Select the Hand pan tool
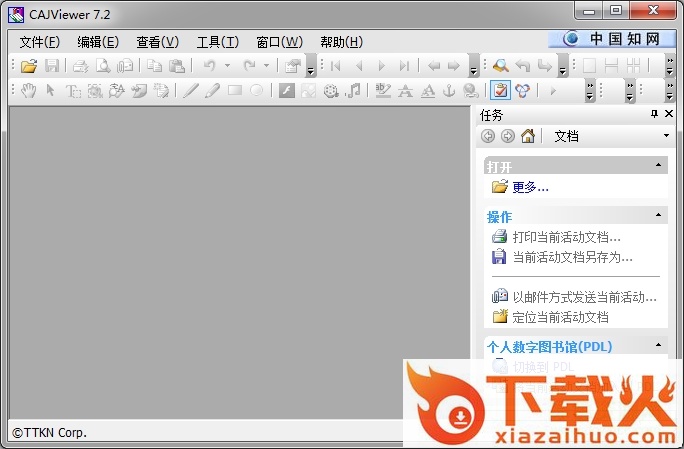The image size is (684, 449). click(x=29, y=91)
